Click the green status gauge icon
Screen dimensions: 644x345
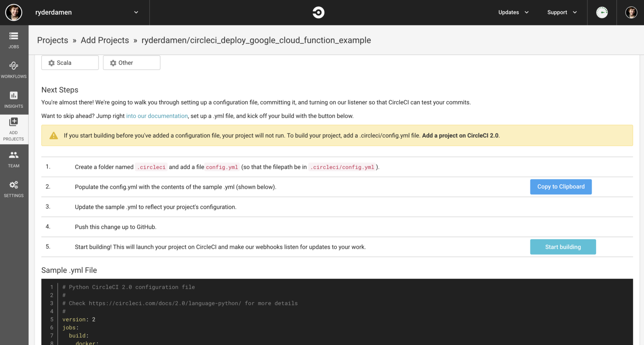coord(602,12)
